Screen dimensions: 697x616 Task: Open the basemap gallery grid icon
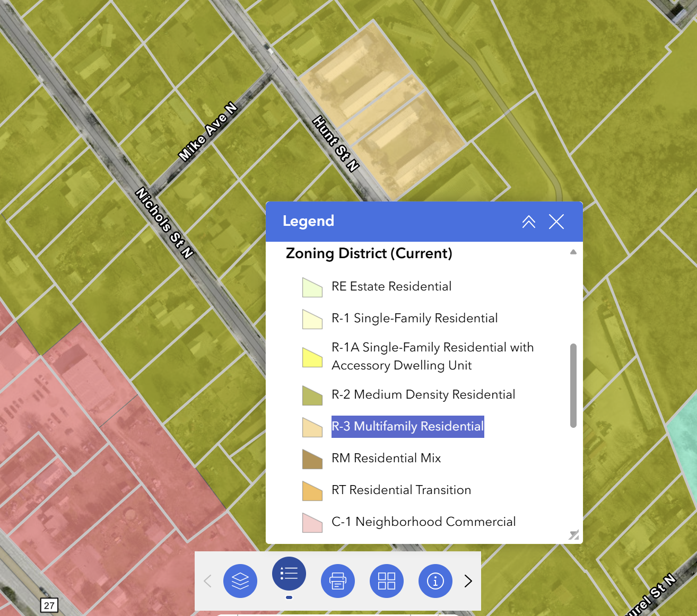387,581
